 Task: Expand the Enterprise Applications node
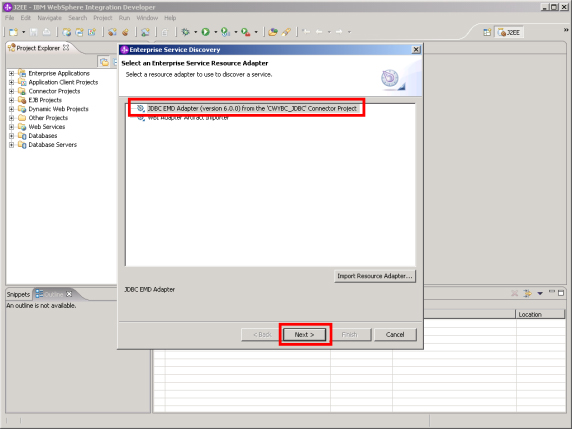coord(11,73)
